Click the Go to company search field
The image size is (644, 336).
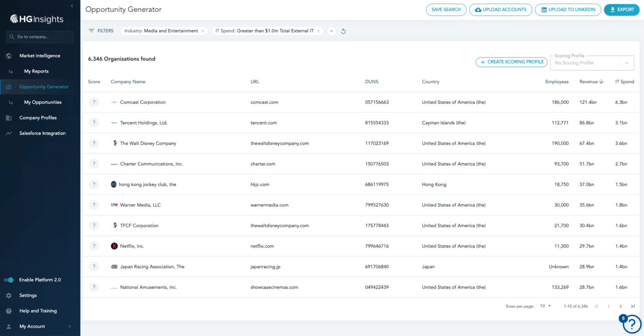40,37
